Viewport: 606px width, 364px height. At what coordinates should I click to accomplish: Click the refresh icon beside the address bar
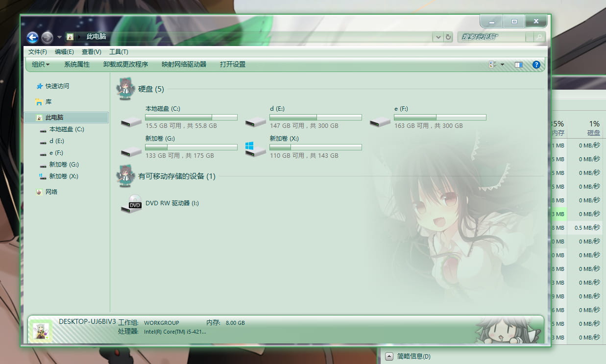[x=449, y=37]
